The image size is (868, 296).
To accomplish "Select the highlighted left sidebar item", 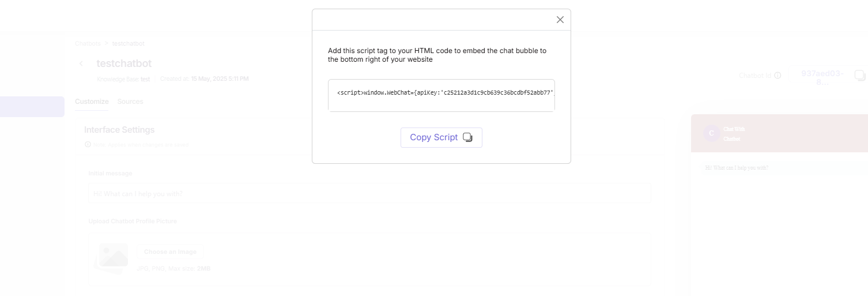I will (x=32, y=107).
